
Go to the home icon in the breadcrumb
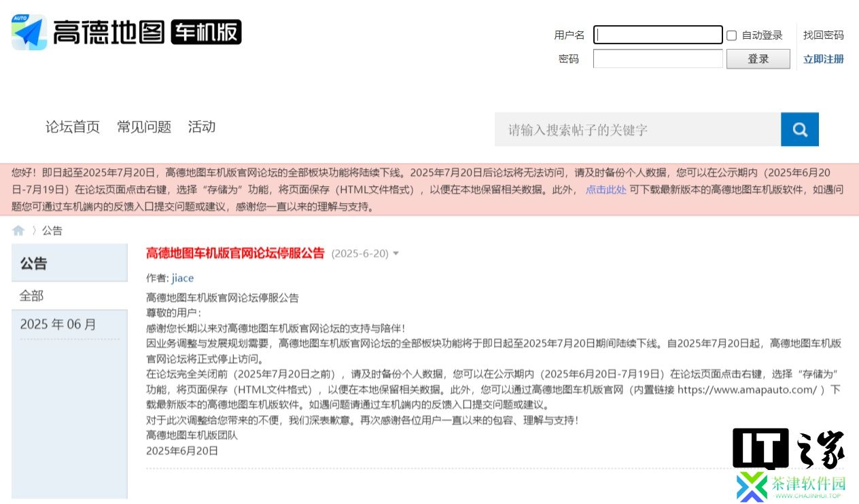pos(18,231)
